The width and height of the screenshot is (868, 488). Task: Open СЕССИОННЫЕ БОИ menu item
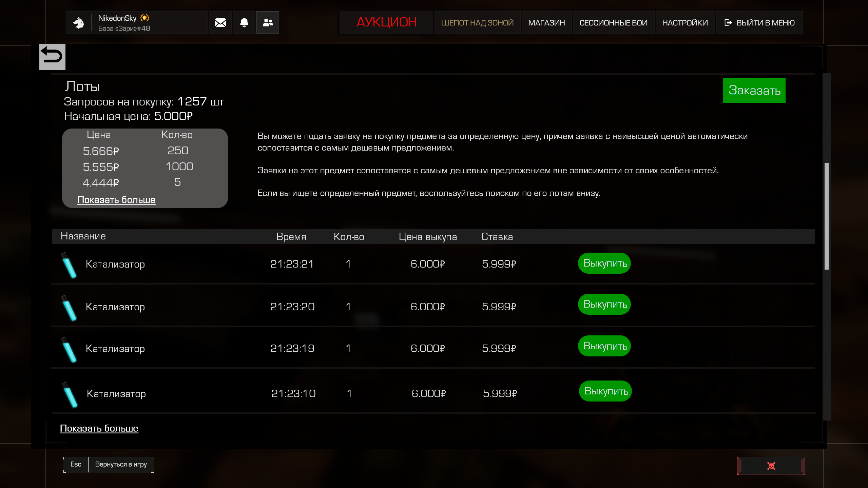613,23
